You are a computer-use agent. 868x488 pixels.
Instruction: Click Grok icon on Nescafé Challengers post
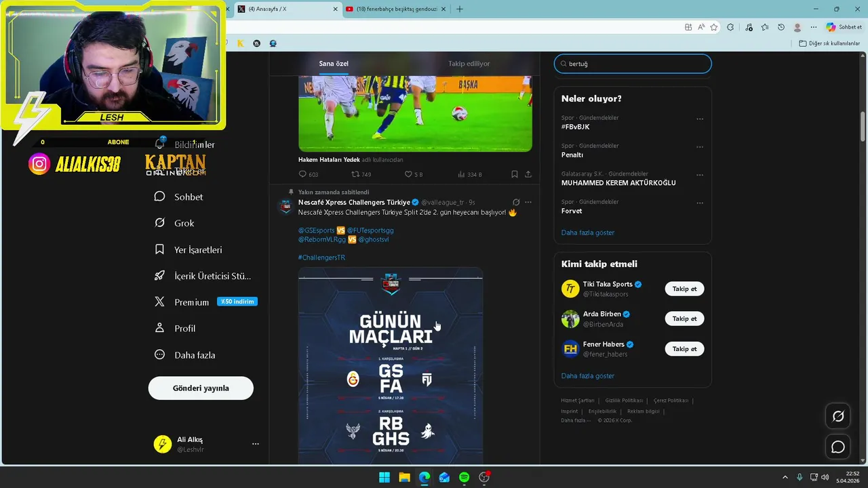pyautogui.click(x=516, y=202)
